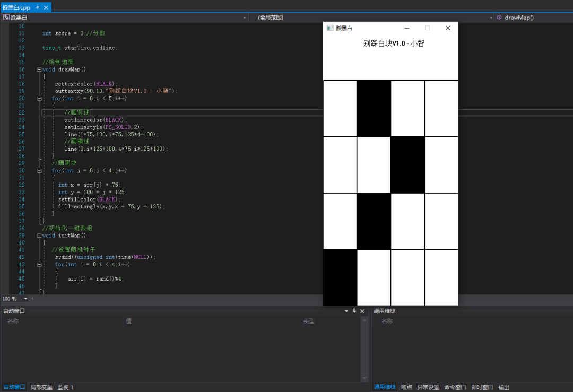Screen dimensions: 573x392
Task: Click the project icon beside 踩黑白 in navigation bar
Action: point(6,17)
